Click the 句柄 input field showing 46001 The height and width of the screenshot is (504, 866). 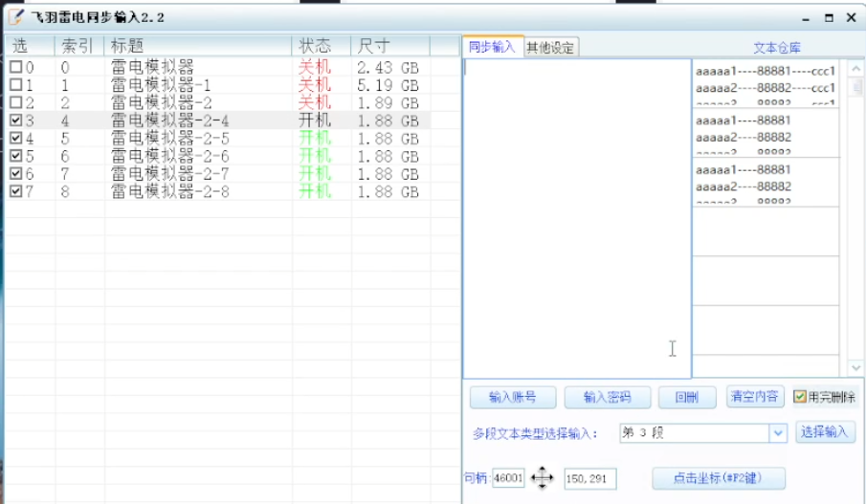point(507,478)
